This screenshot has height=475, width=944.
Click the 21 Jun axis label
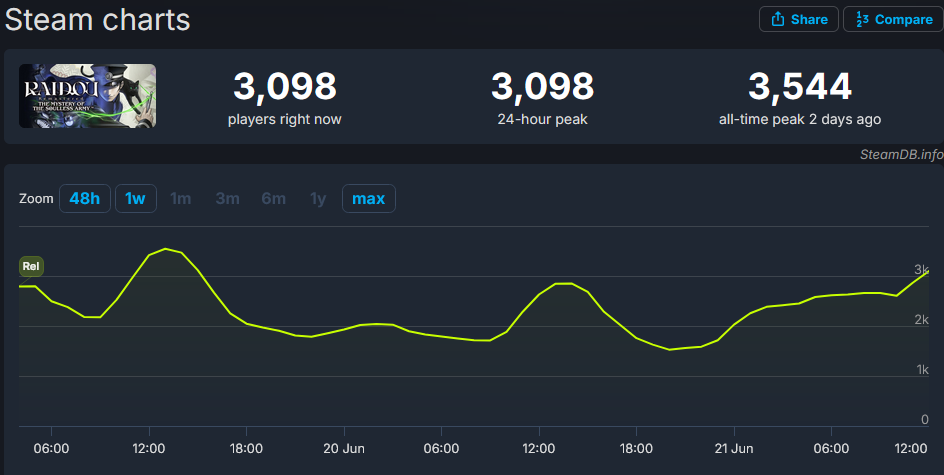pos(733,449)
